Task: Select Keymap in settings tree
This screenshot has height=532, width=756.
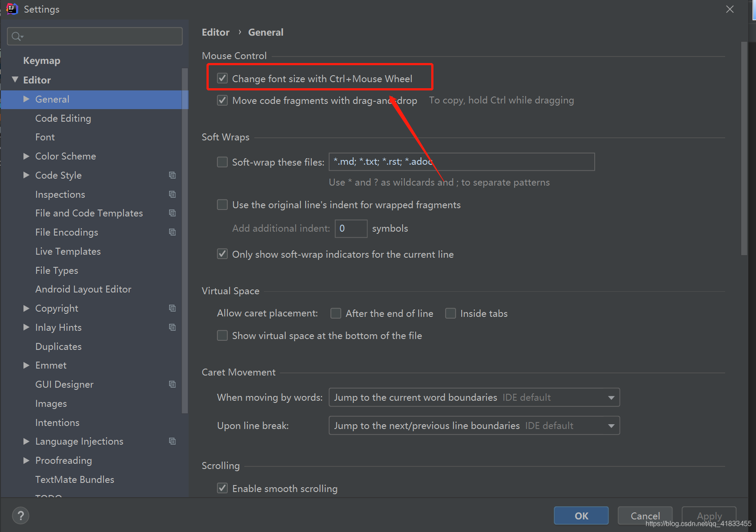Action: click(x=42, y=60)
